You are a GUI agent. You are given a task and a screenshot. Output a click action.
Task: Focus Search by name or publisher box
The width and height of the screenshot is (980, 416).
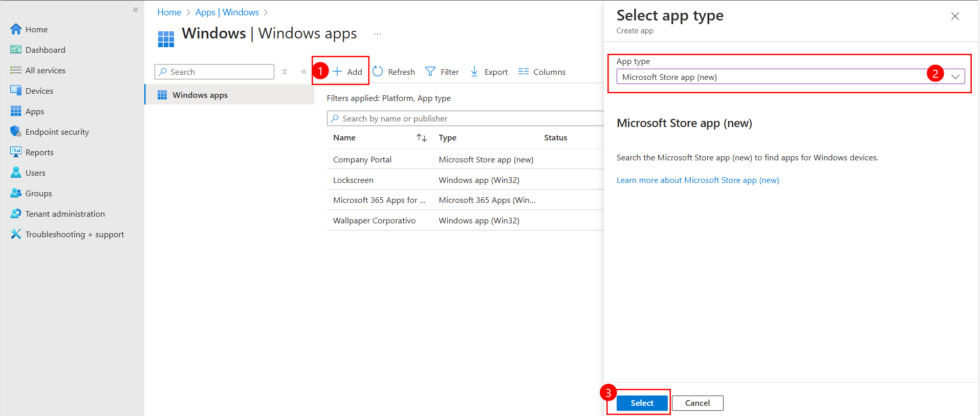(465, 118)
